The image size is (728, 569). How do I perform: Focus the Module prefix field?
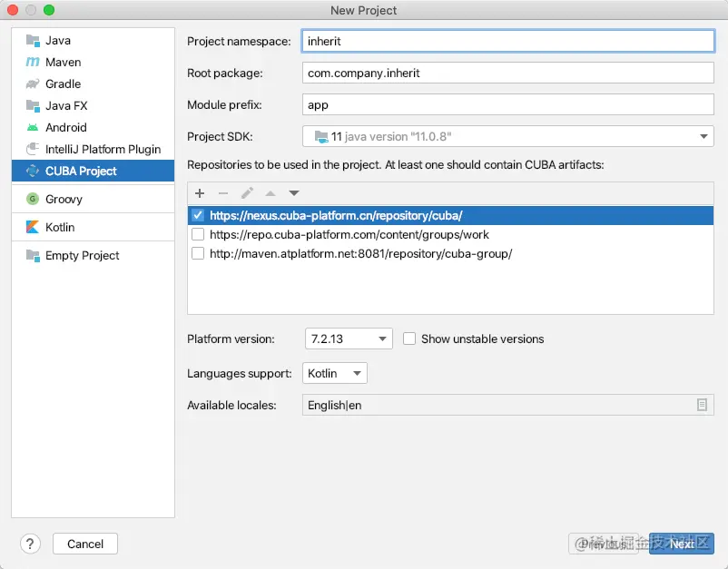click(x=508, y=105)
